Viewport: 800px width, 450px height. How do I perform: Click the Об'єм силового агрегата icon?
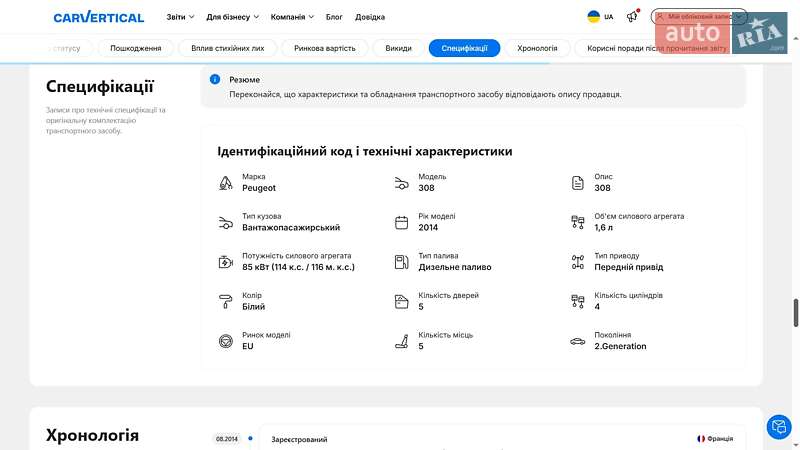coord(578,222)
